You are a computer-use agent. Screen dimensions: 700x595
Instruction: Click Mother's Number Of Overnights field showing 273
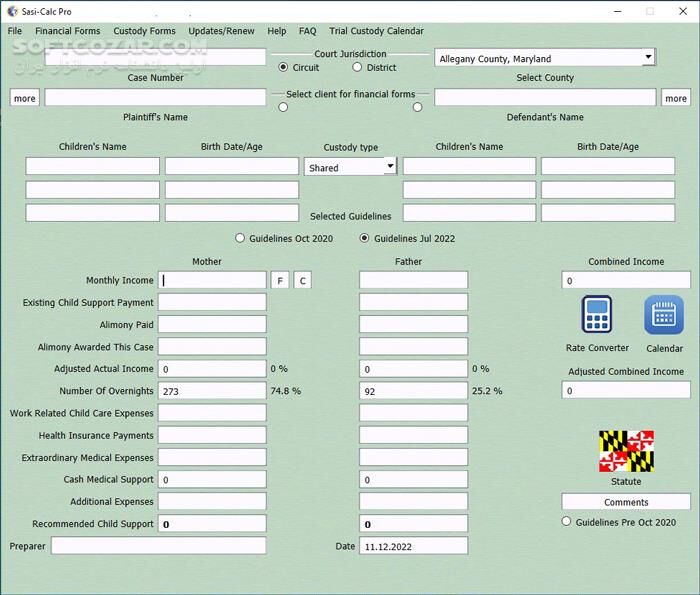(212, 391)
